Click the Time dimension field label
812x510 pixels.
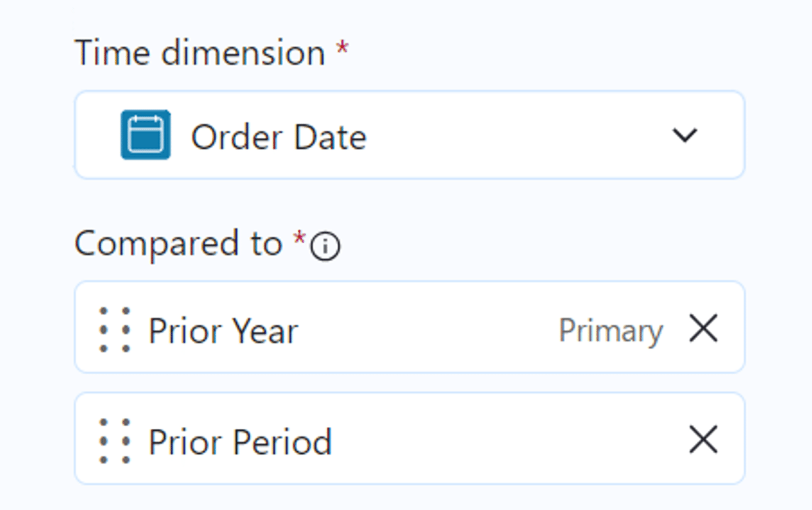[200, 53]
